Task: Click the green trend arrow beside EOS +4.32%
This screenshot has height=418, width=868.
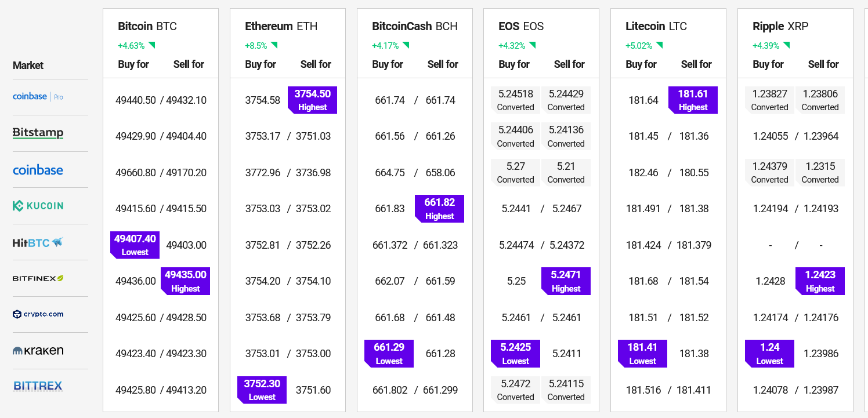Action: (532, 45)
